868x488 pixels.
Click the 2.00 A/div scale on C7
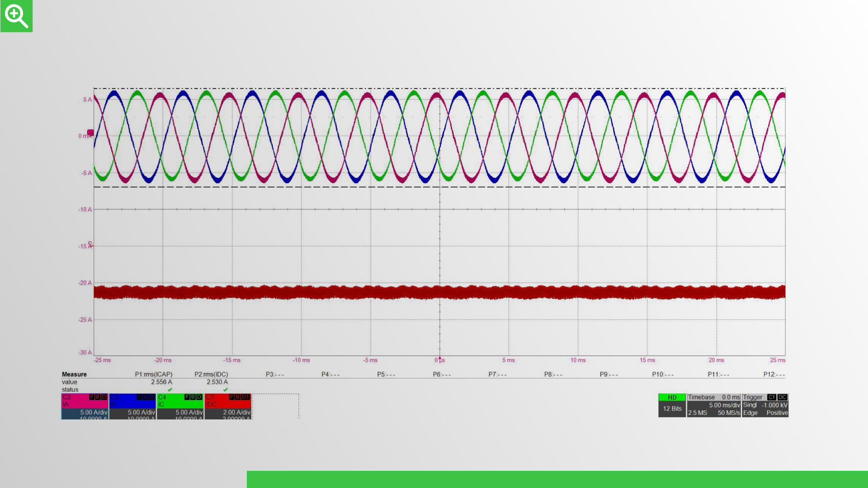coord(236,412)
